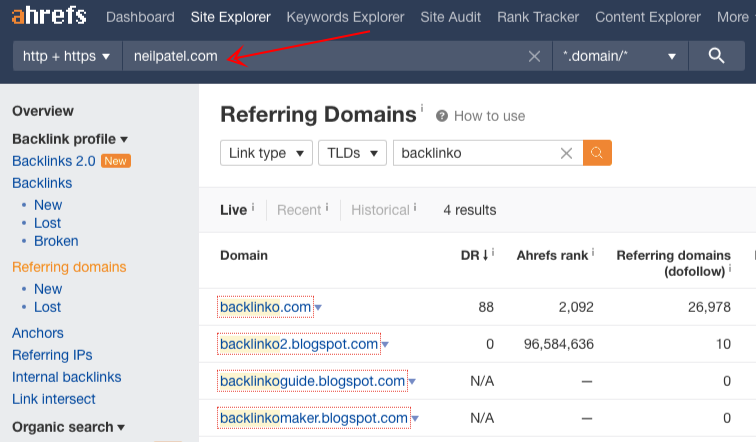Show the DR column info tooltip
This screenshot has width=756, height=442.
(493, 252)
